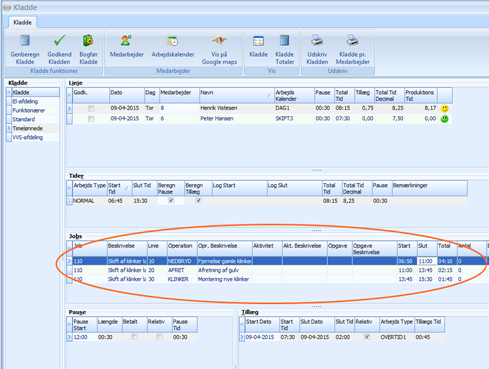Click the Tillægs Tid value 00:45
The image size is (489, 369).
point(429,337)
